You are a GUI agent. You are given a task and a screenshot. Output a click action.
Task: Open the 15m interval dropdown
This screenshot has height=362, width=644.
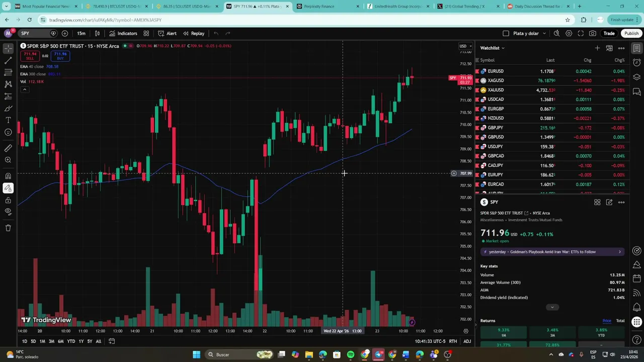coord(81,33)
